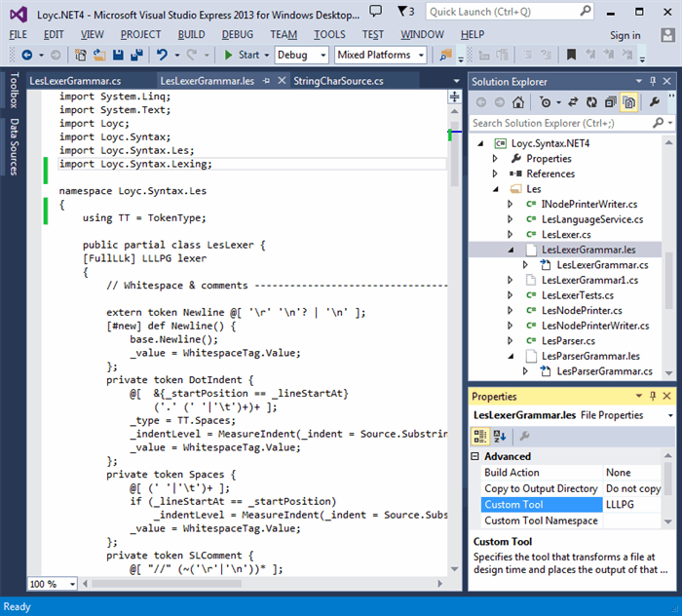682x616 pixels.
Task: Toggle a bookmark with the bookmark icon
Action: tap(571, 55)
